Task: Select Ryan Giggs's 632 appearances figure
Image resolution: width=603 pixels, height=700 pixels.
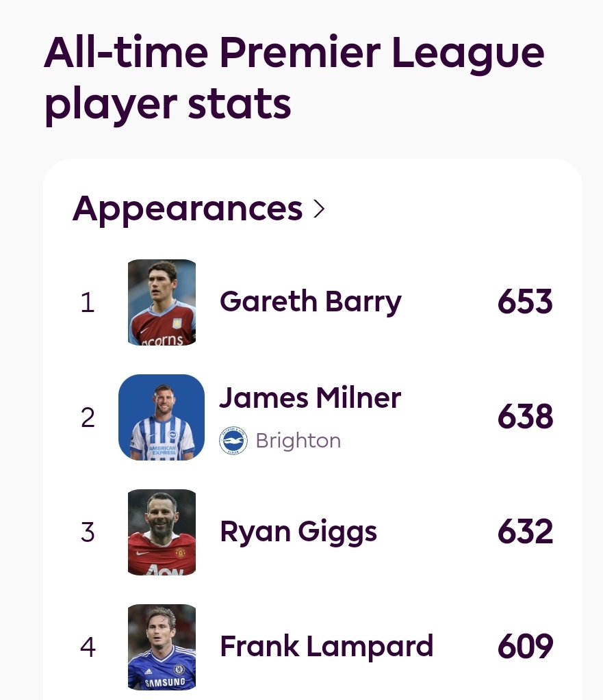Action: click(x=525, y=531)
